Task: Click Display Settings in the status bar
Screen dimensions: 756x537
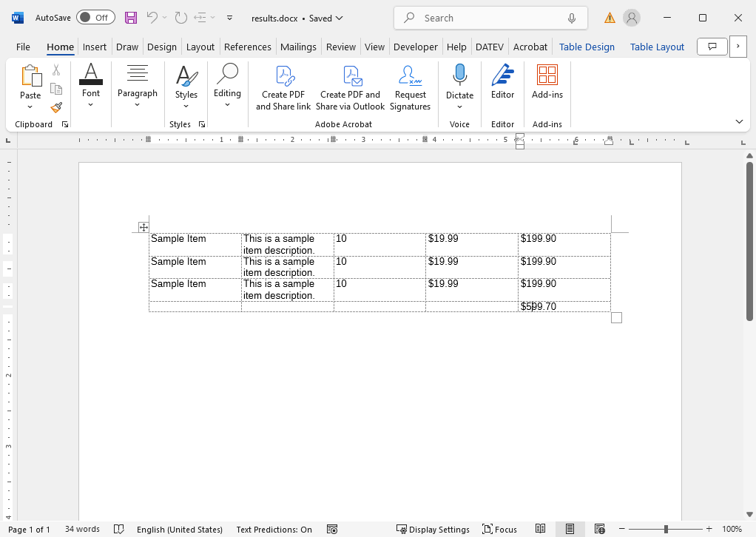Action: tap(433, 530)
